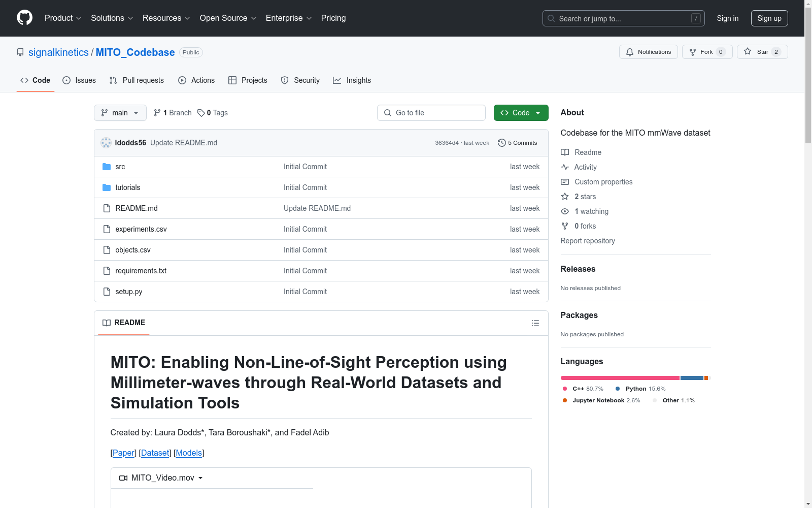Screen dimensions: 812x508
Task: Click the branch icon next to 1 Branch
Action: click(x=157, y=113)
